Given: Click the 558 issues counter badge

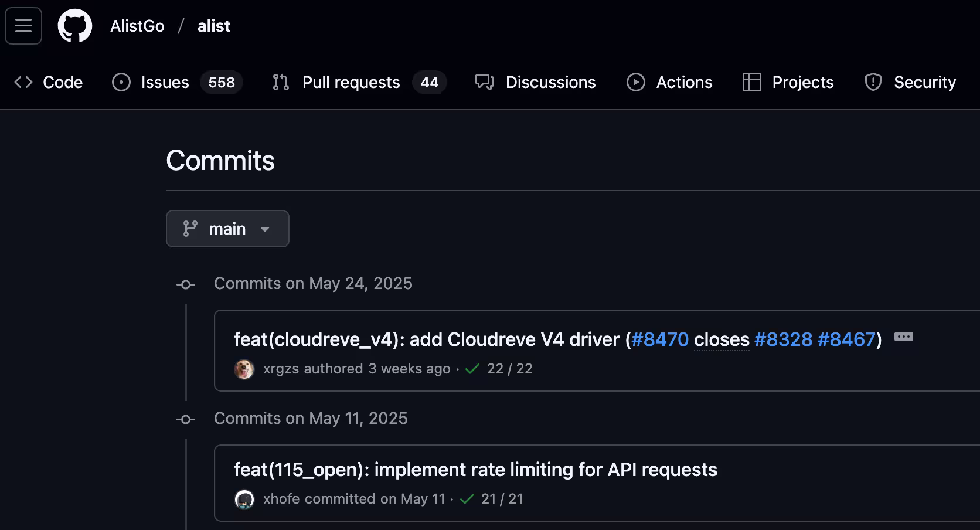Looking at the screenshot, I should click(222, 82).
